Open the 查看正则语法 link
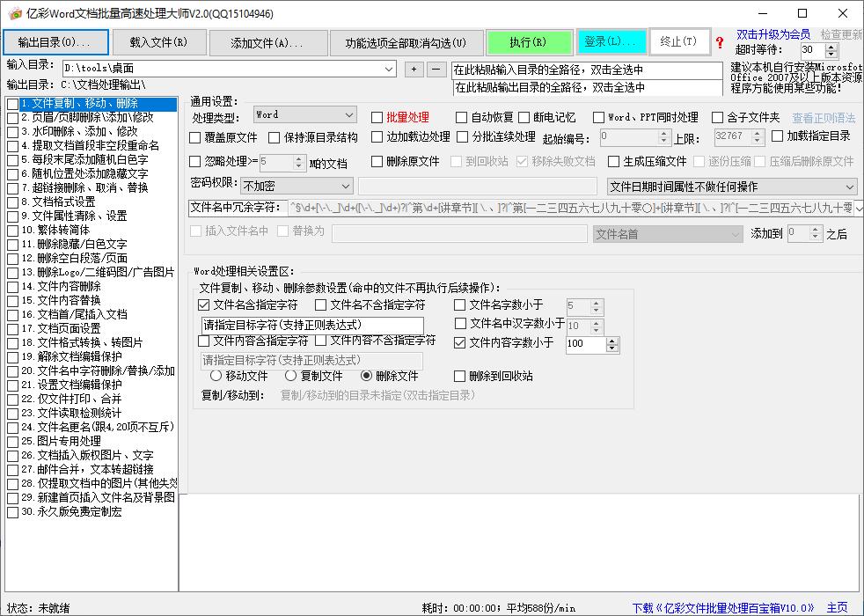This screenshot has height=616, width=864. click(x=824, y=118)
